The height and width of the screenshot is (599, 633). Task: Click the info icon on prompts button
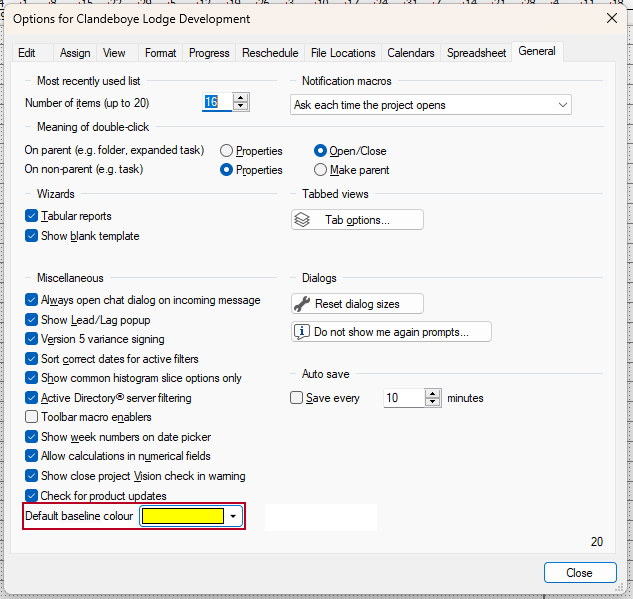(302, 332)
